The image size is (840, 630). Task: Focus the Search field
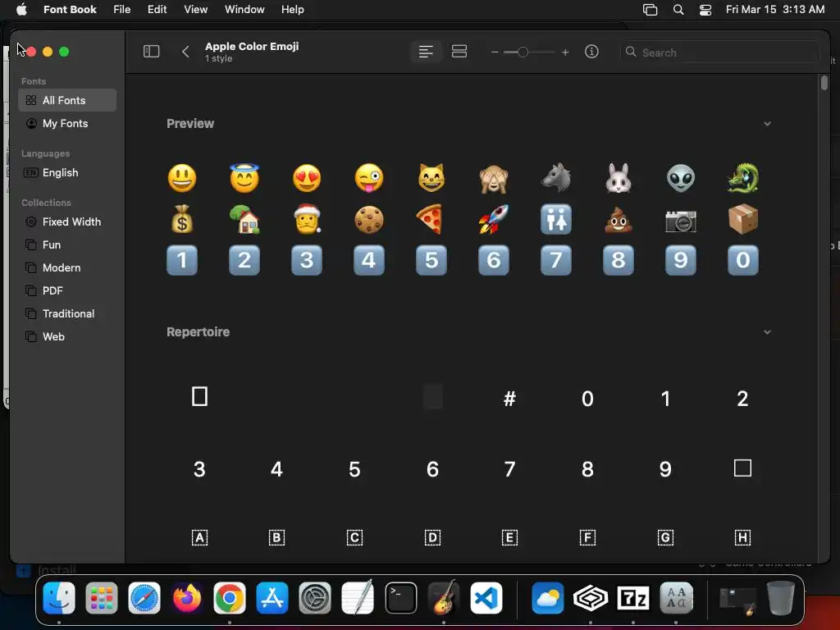(x=720, y=52)
